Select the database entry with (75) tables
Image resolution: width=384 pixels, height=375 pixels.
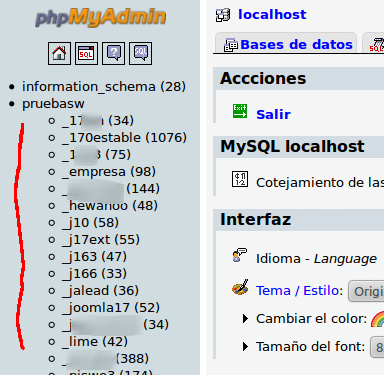pos(96,155)
